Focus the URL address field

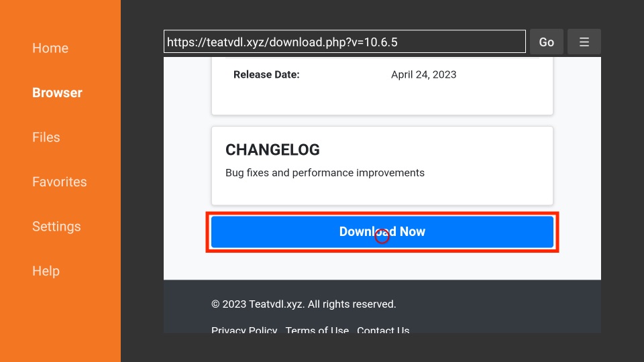coord(345,42)
